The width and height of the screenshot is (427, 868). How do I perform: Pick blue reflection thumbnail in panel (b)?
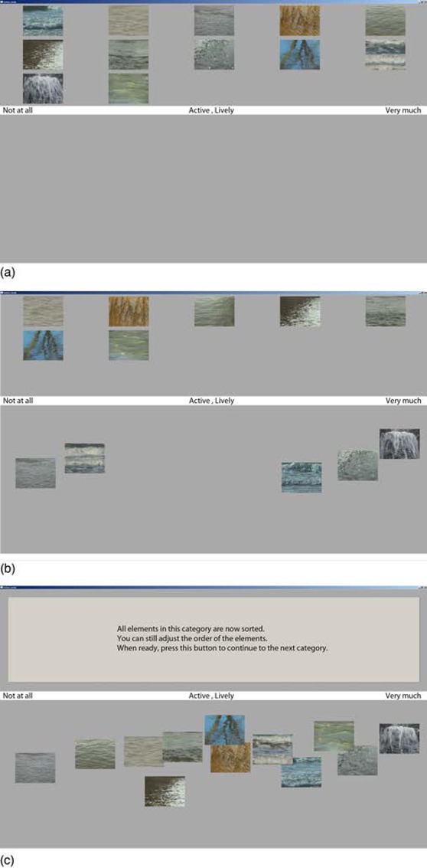tap(43, 346)
